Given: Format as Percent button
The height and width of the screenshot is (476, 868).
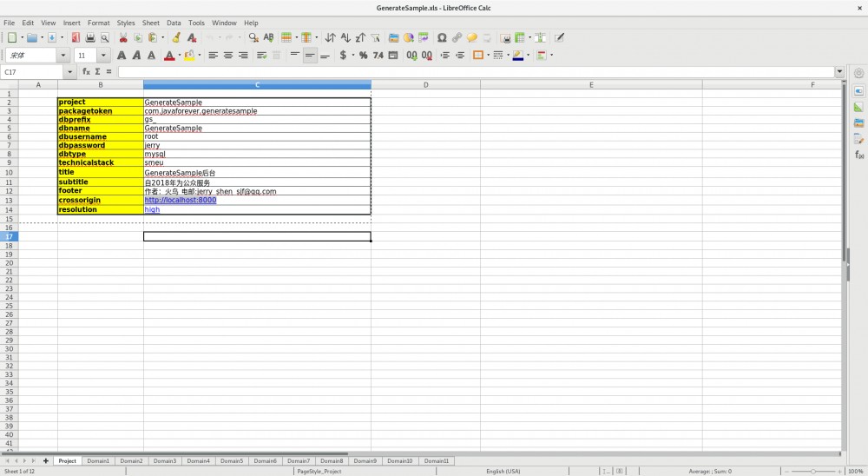Looking at the screenshot, I should click(363, 55).
